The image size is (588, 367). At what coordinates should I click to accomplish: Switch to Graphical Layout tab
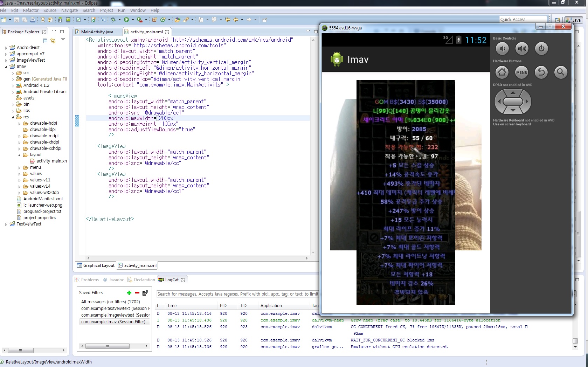[96, 265]
